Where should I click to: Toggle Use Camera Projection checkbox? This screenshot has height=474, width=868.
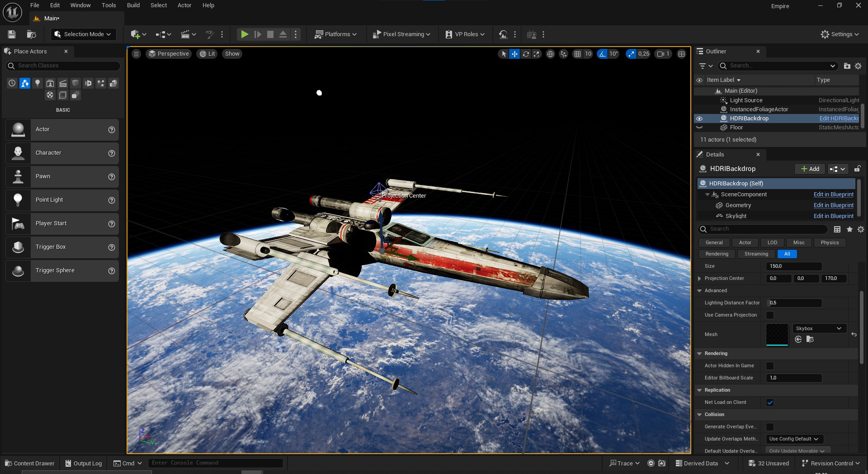pyautogui.click(x=770, y=315)
